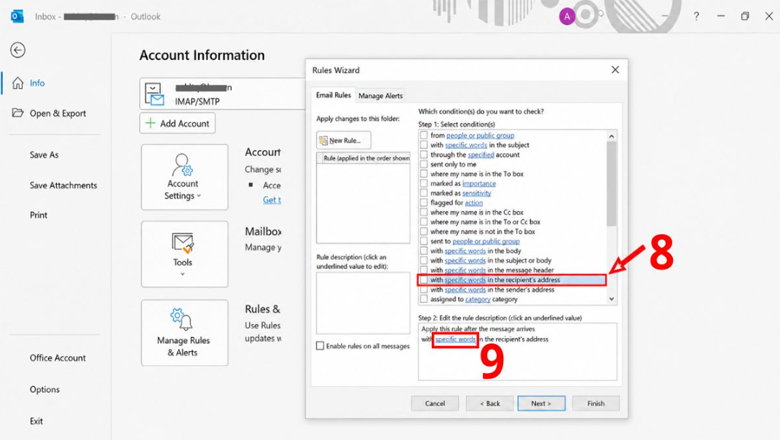Click the 'specified' link in account condition
Image resolution: width=780 pixels, height=440 pixels.
pyautogui.click(x=481, y=155)
